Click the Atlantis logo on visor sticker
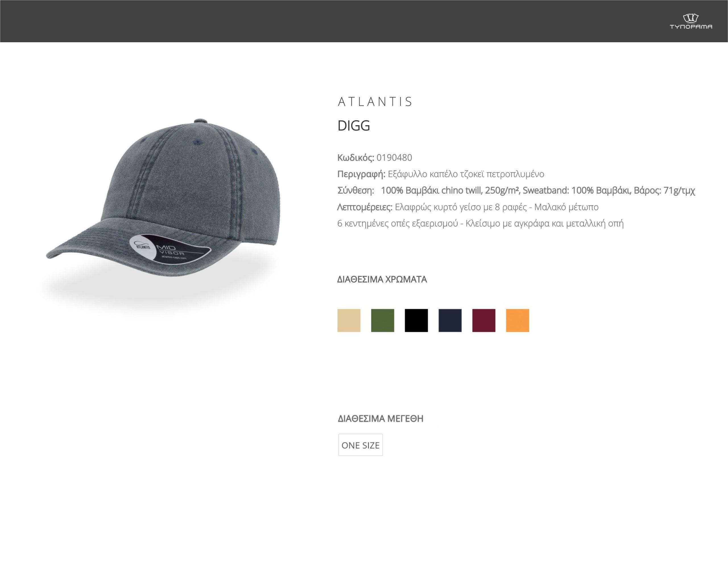This screenshot has width=728, height=562. pos(142,246)
